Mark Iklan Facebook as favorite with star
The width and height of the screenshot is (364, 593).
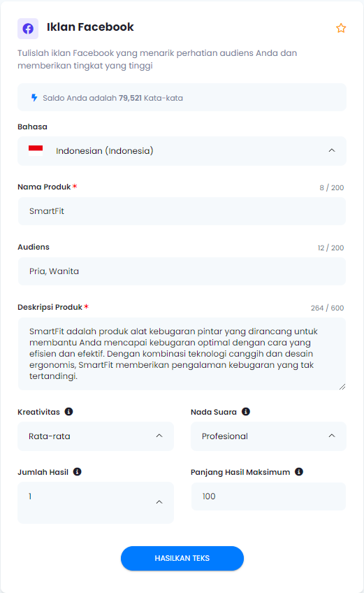341,28
